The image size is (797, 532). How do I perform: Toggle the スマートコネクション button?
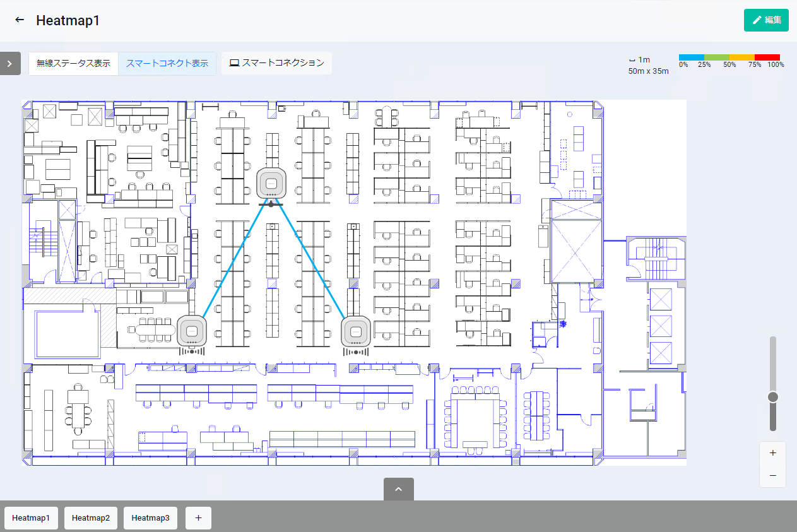(276, 63)
